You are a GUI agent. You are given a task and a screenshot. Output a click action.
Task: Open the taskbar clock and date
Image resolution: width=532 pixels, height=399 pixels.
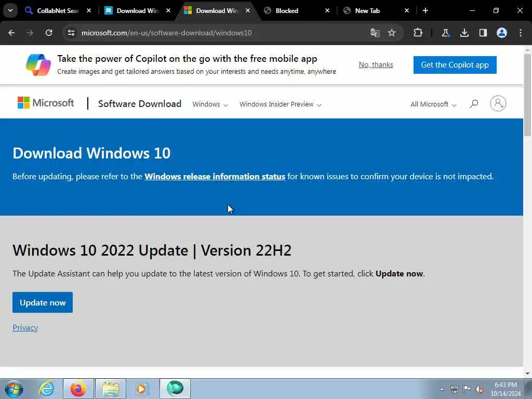(506, 389)
